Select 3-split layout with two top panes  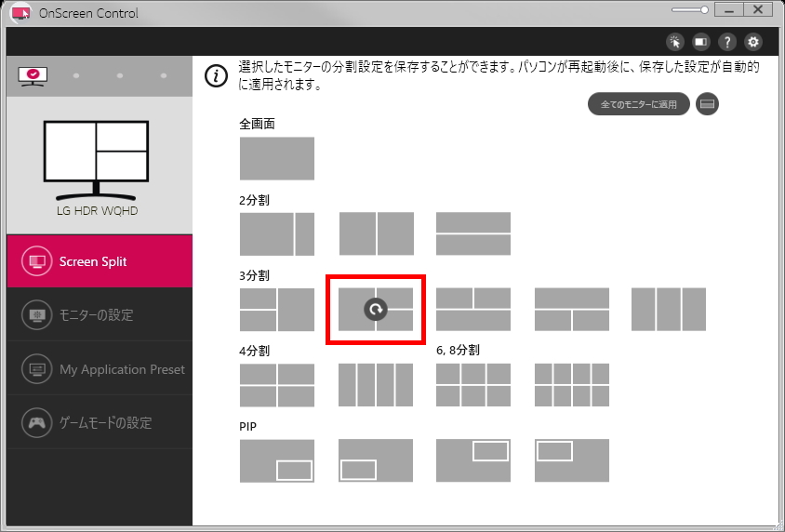473,310
